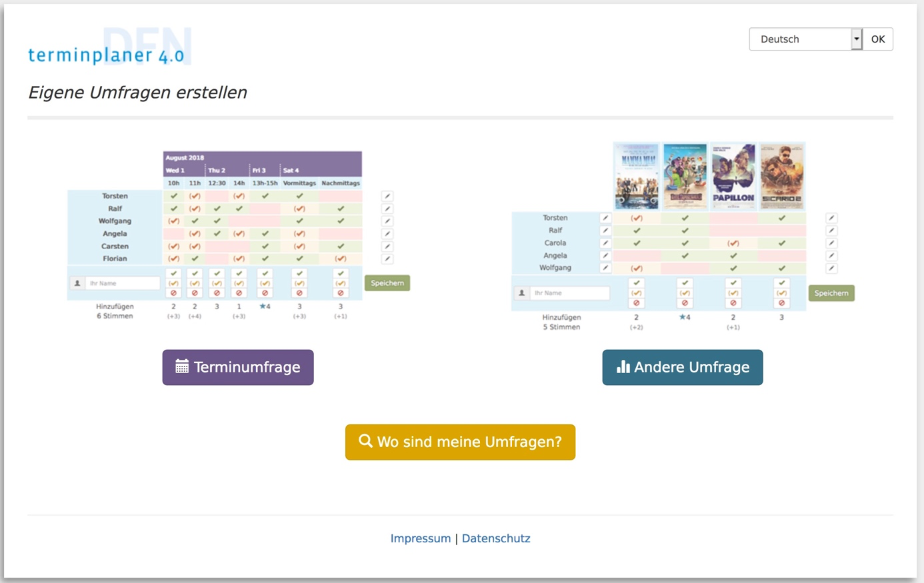Click the Sicario 2 movie poster
Image resolution: width=924 pixels, height=583 pixels.
tap(782, 176)
